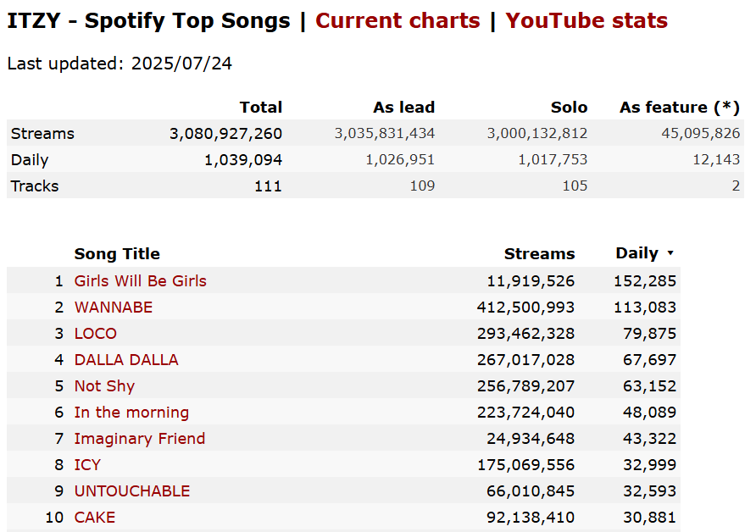This screenshot has width=756, height=532.
Task: Open the Not Shy song link
Action: coord(104,386)
